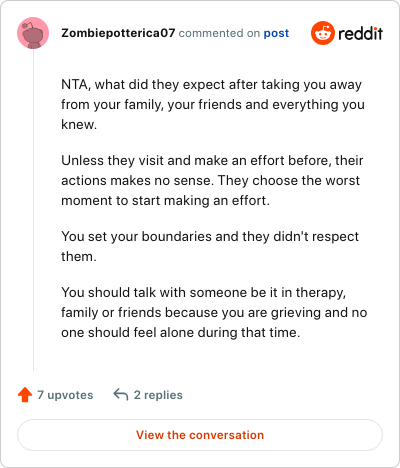This screenshot has width=400, height=468.
Task: Click the word 'NTA' starting the comment
Action: pos(75,85)
